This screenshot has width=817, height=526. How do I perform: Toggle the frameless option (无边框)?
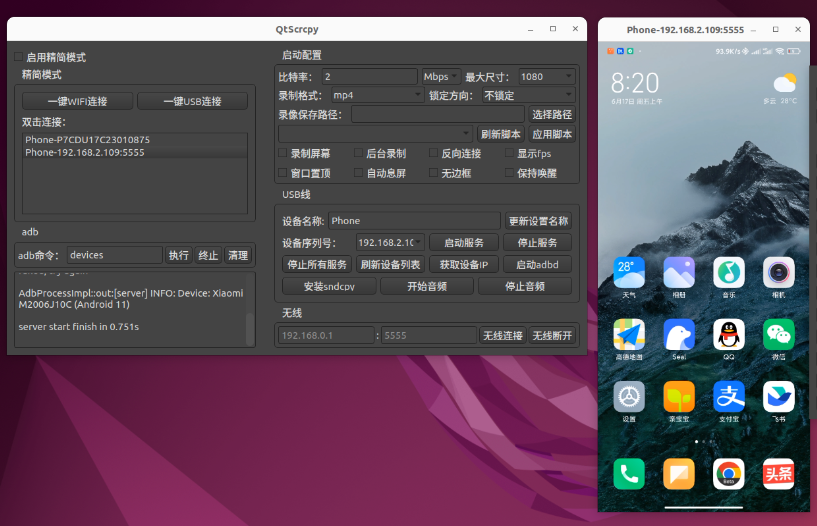click(433, 172)
